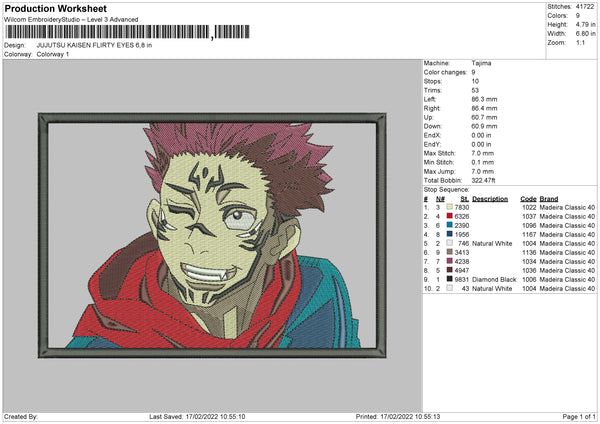This screenshot has width=600, height=424.
Task: Click the magenta swatch for stop 4238
Action: pos(449,261)
